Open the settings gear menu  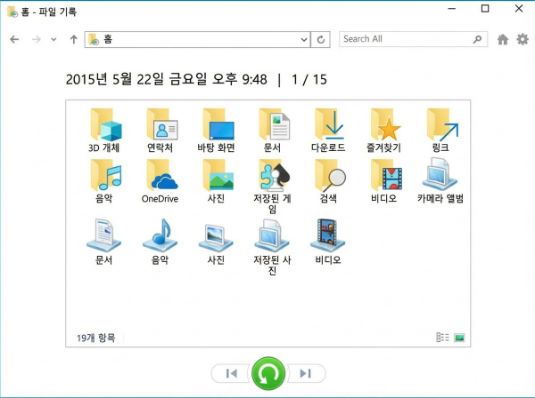(522, 39)
